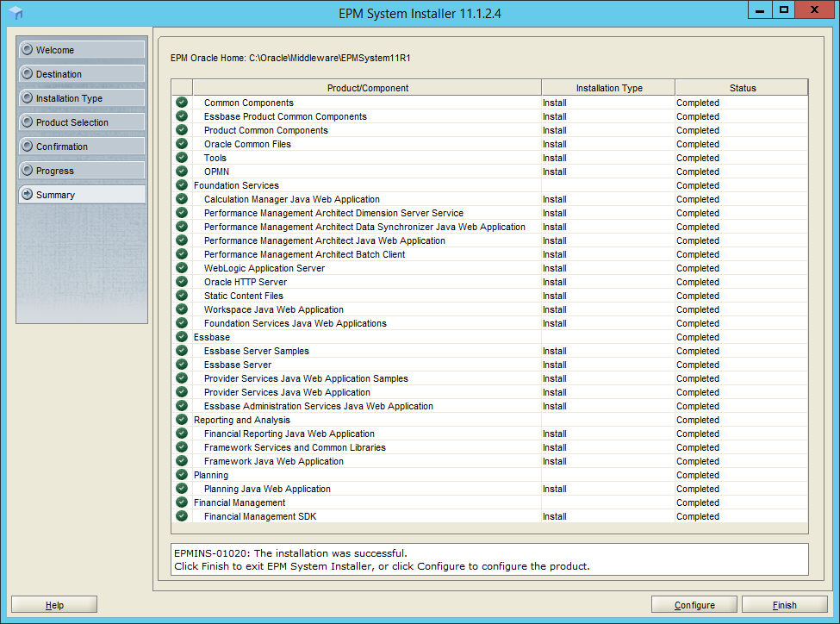The width and height of the screenshot is (840, 624).
Task: Select the Summary step in the sidebar
Action: coord(82,194)
